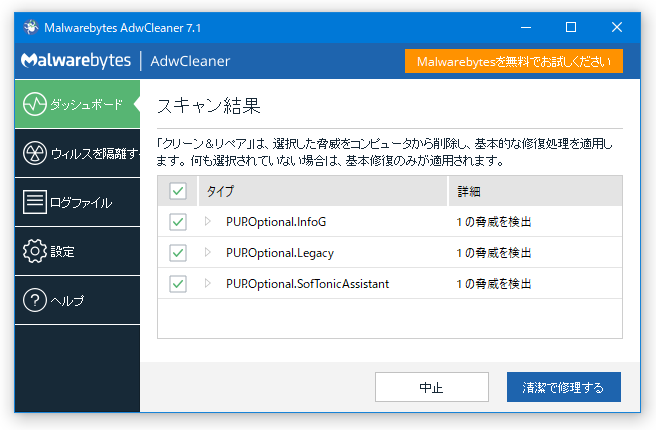Click the help question mark icon

[x=35, y=300]
